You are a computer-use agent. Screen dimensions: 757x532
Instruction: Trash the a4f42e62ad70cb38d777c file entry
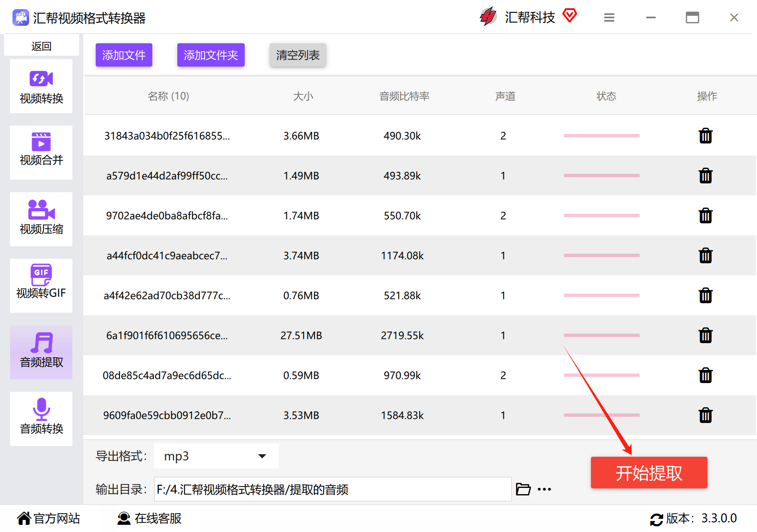(705, 295)
